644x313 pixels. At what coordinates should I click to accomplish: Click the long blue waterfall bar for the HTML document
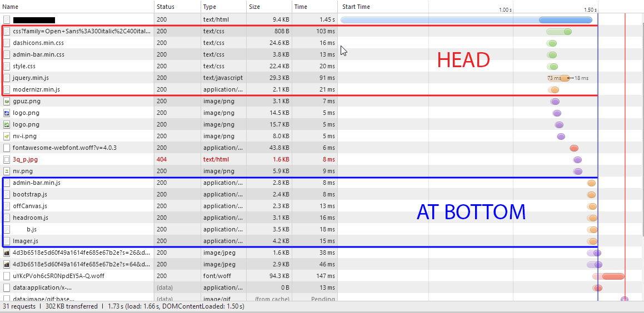[466, 20]
